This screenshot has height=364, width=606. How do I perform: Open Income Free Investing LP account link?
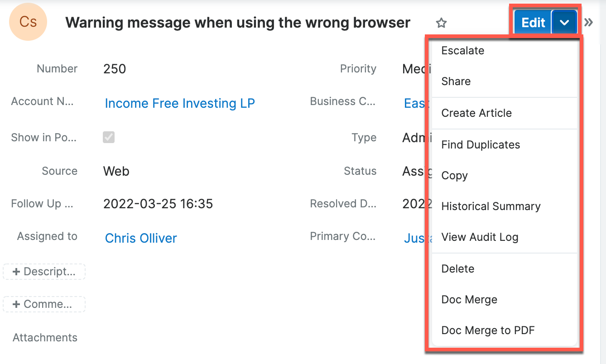tap(180, 103)
